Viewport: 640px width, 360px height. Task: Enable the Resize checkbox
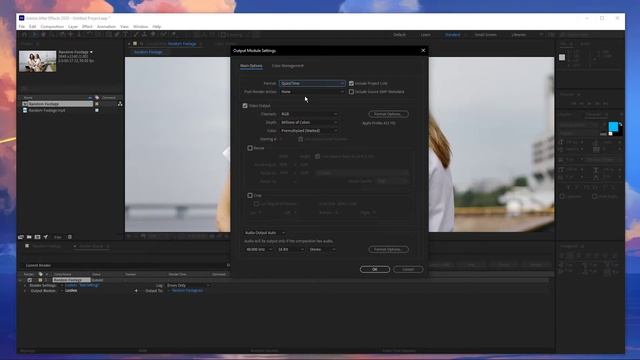tap(250, 148)
